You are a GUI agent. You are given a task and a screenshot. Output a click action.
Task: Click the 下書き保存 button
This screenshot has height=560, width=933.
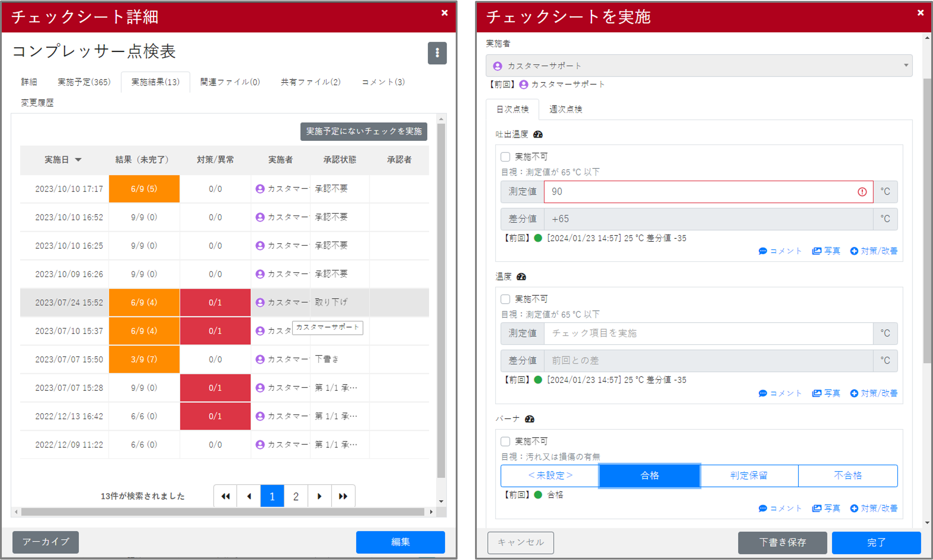782,542
